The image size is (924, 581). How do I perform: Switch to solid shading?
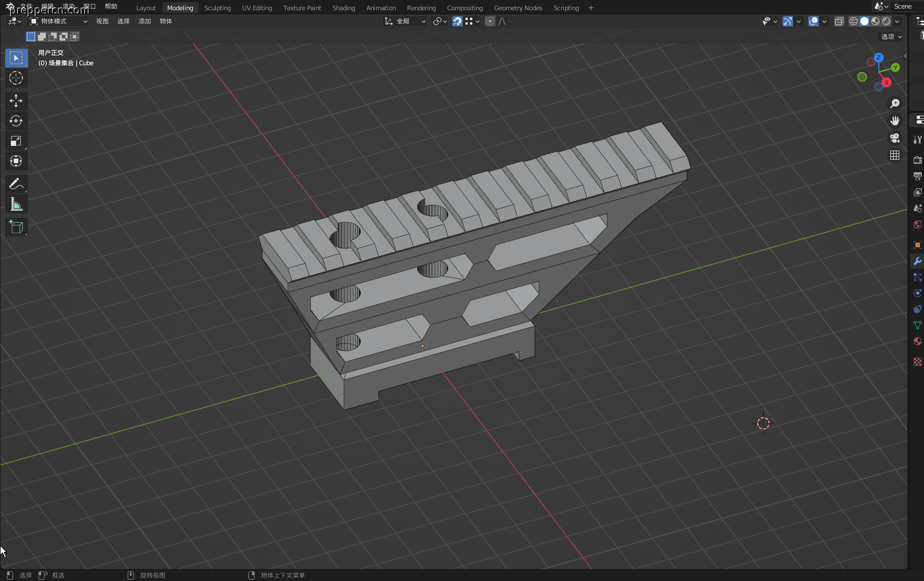(x=864, y=21)
